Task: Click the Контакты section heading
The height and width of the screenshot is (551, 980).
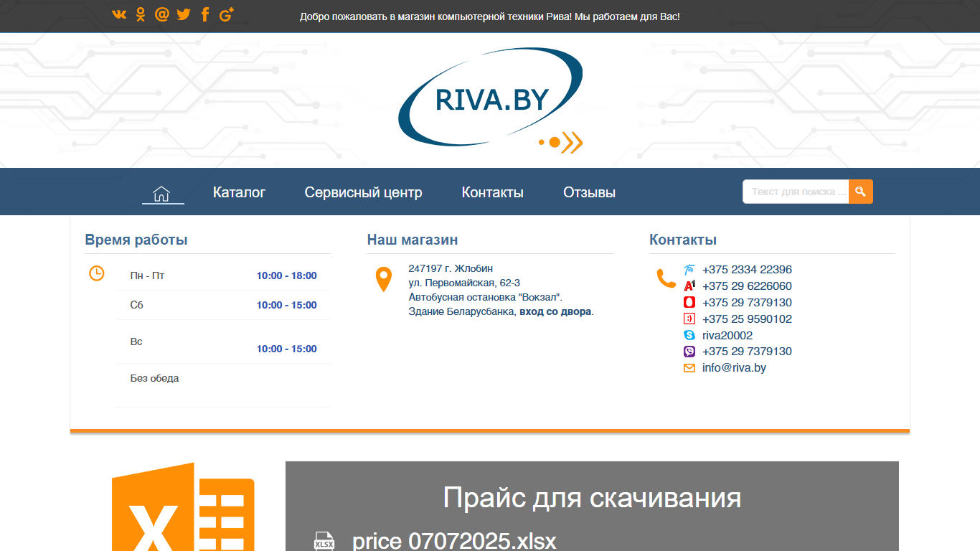Action: click(x=683, y=240)
